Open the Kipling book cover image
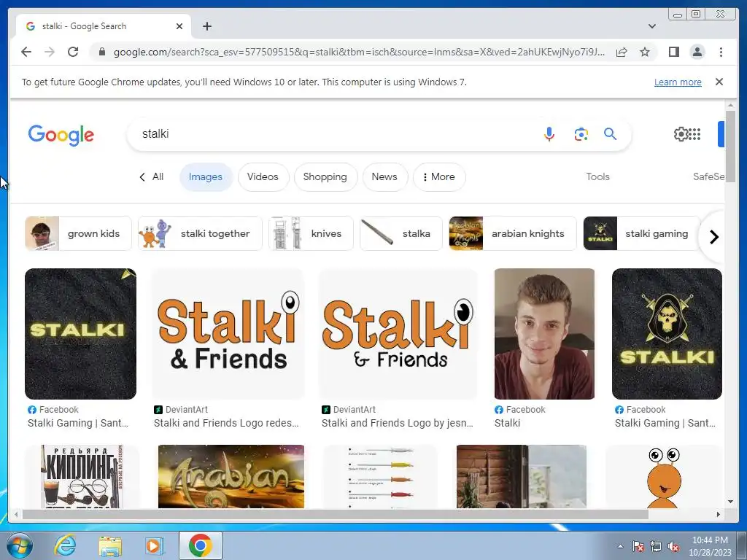The image size is (747, 560). pyautogui.click(x=82, y=477)
